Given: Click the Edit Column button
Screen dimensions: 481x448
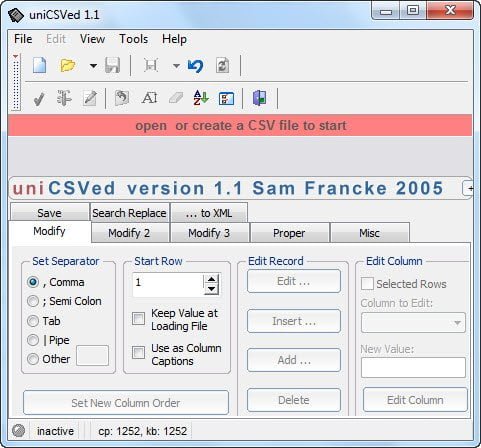Looking at the screenshot, I should [415, 400].
